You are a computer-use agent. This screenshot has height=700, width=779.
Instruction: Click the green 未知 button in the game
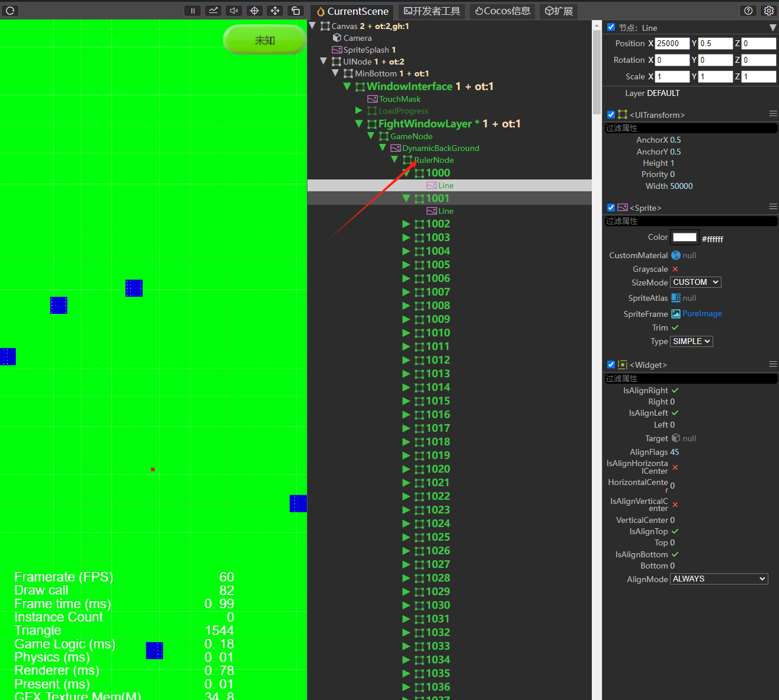click(x=265, y=40)
